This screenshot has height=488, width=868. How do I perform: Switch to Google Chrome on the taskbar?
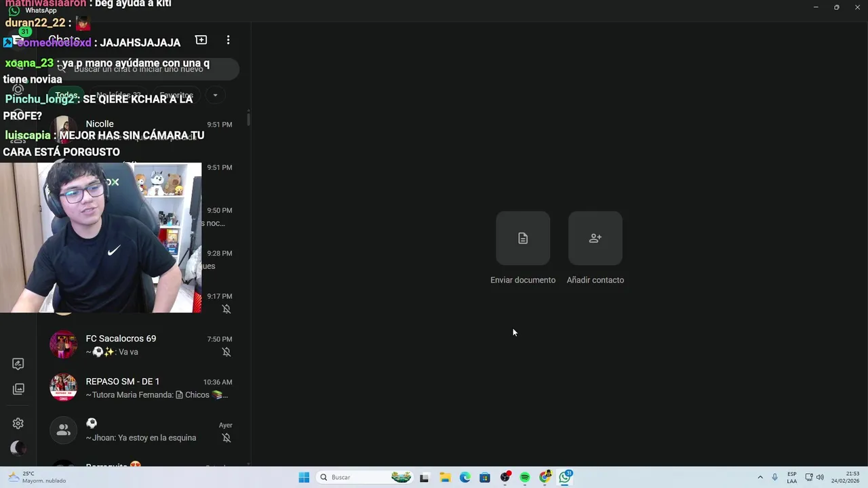click(x=545, y=477)
